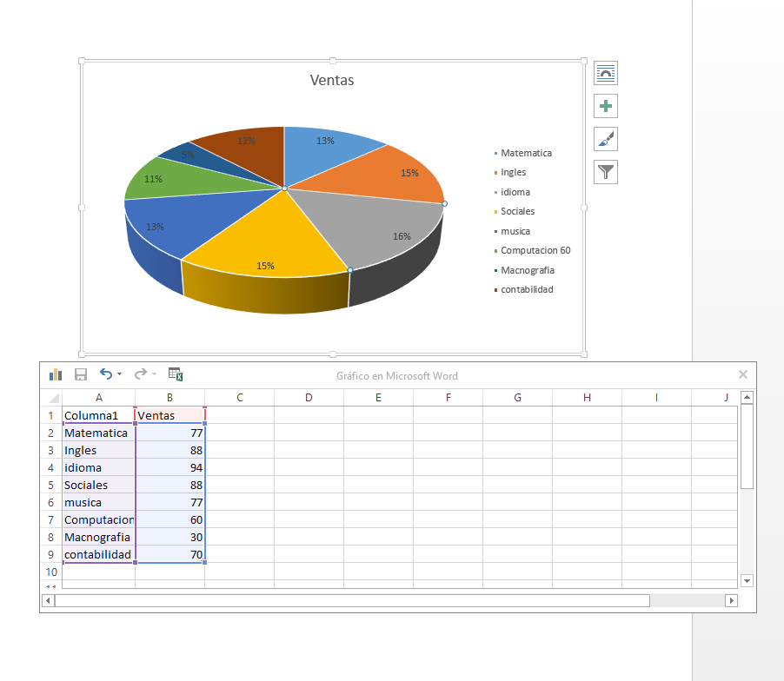Select row 1 header
Image resolution: width=784 pixels, height=681 pixels.
point(51,415)
